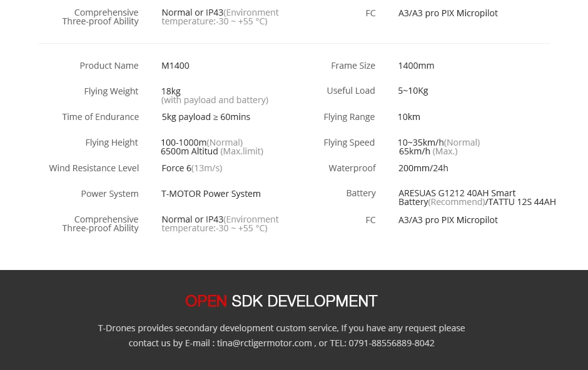Select the 'Force 6(13m/s)' value
The width and height of the screenshot is (588, 370).
point(192,168)
